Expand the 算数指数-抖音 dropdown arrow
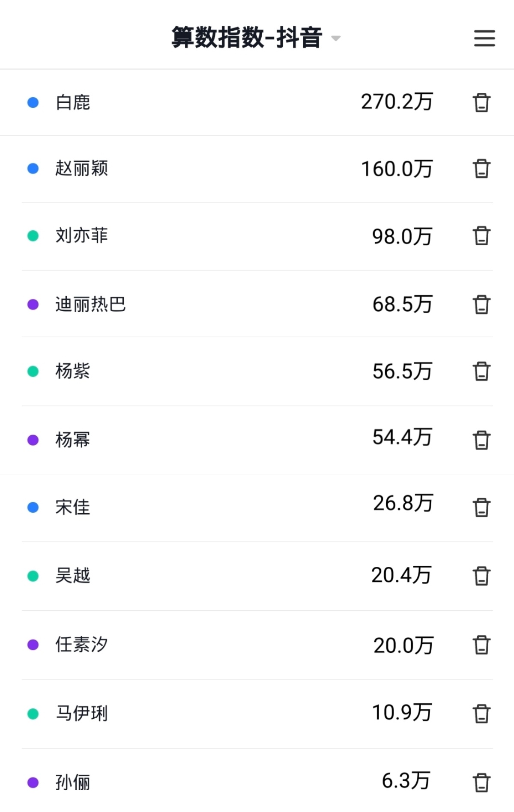This screenshot has height=812, width=514. pyautogui.click(x=336, y=39)
